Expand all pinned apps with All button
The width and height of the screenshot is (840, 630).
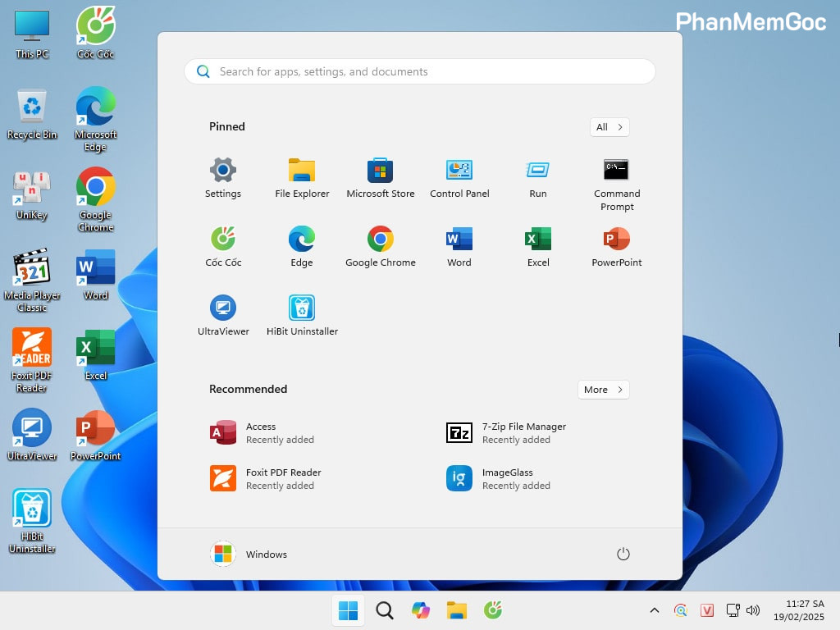pyautogui.click(x=609, y=126)
